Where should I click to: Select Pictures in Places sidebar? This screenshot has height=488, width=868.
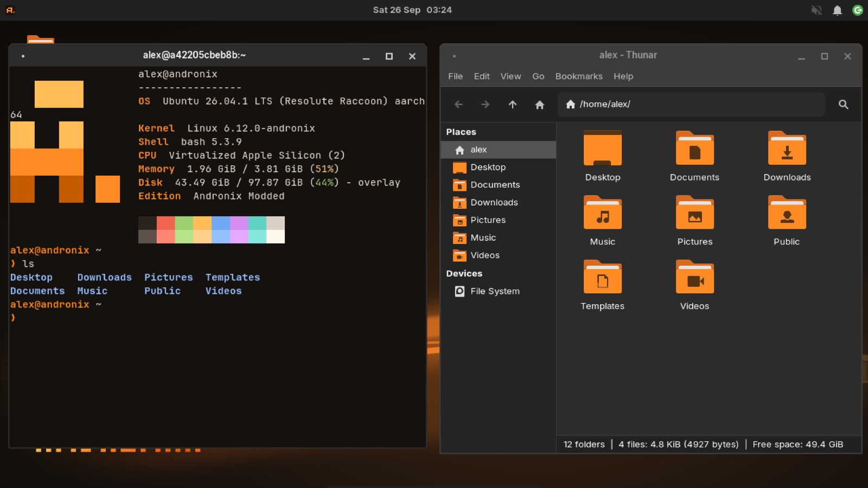point(499,220)
